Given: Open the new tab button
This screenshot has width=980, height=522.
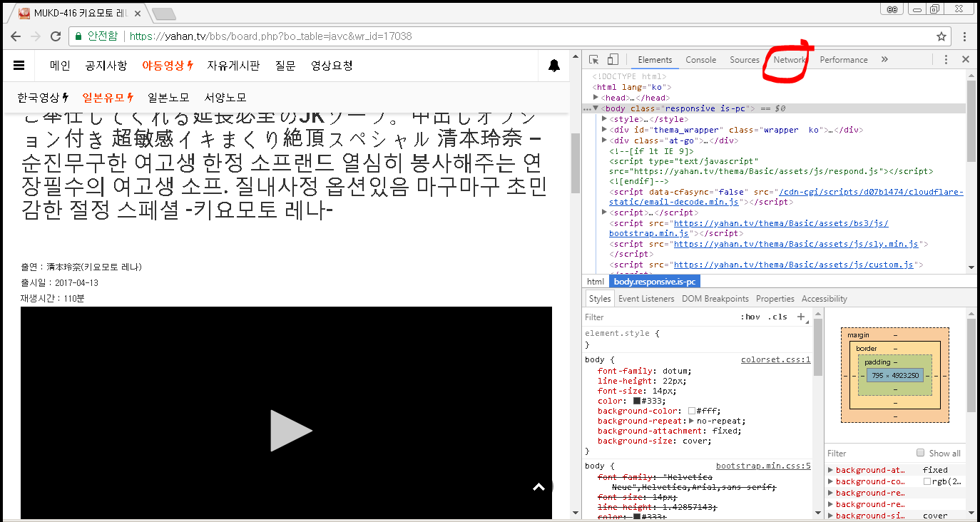Looking at the screenshot, I should pyautogui.click(x=163, y=14).
